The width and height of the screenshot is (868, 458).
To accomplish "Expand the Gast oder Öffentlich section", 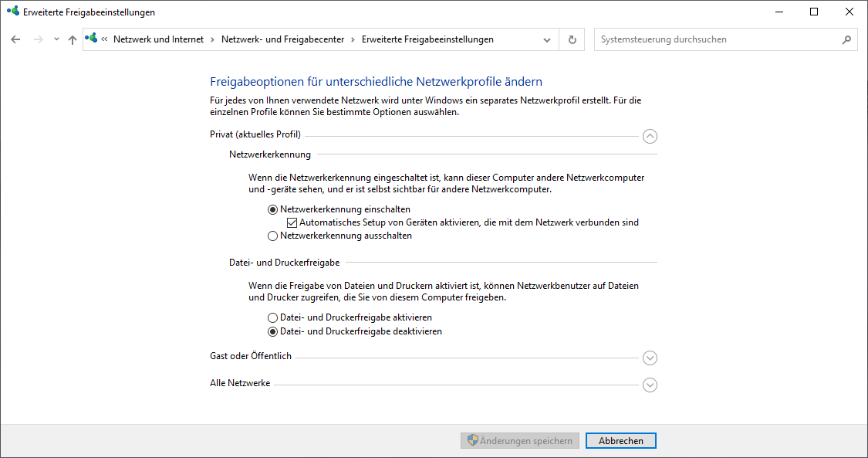I will (650, 358).
